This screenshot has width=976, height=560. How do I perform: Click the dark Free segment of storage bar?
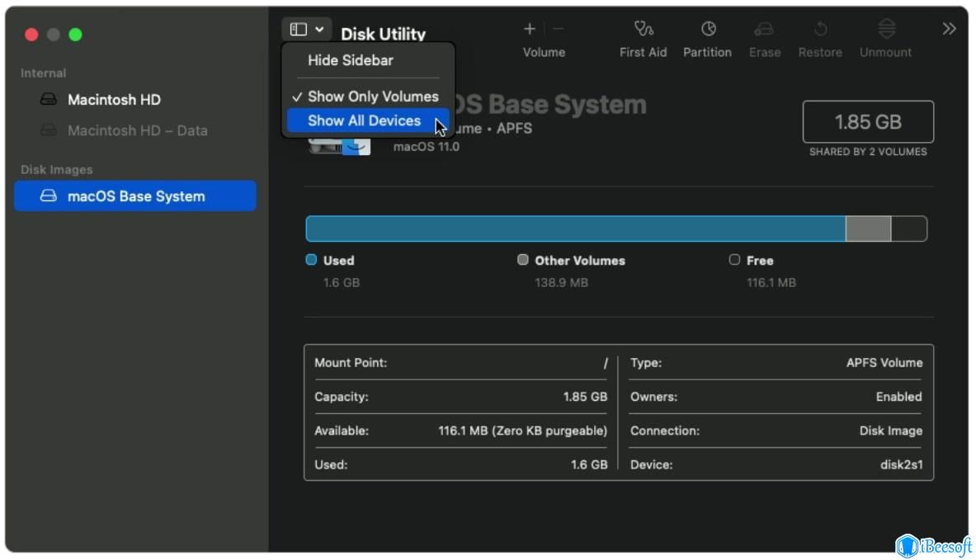[x=909, y=229]
